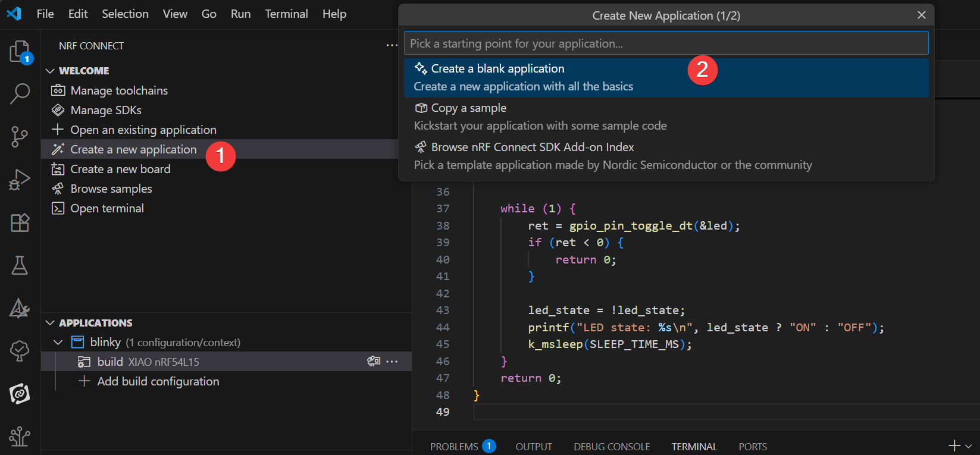Click Open an existing application
Image resolution: width=980 pixels, height=455 pixels.
tap(143, 130)
